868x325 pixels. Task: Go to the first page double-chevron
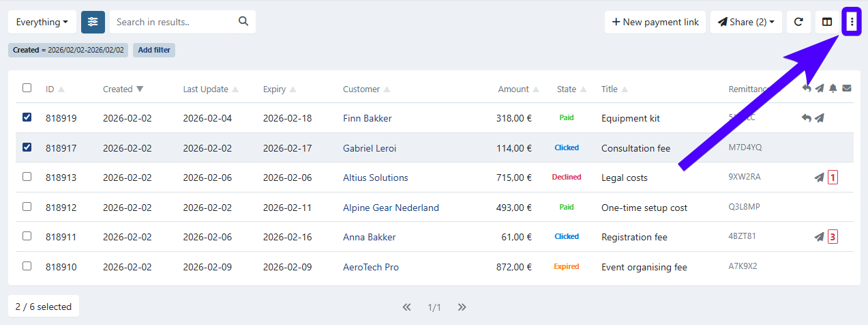tap(407, 307)
